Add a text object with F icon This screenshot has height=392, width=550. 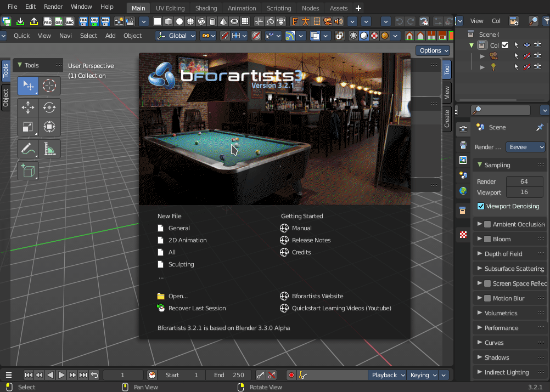click(x=295, y=21)
